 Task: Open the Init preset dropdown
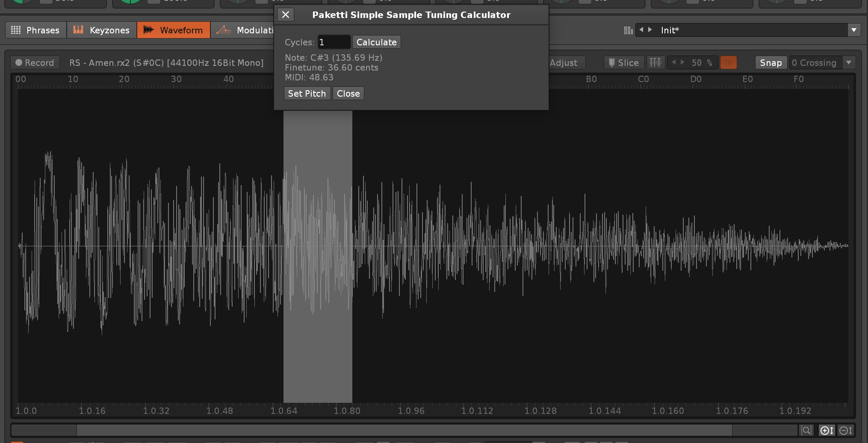click(x=853, y=30)
